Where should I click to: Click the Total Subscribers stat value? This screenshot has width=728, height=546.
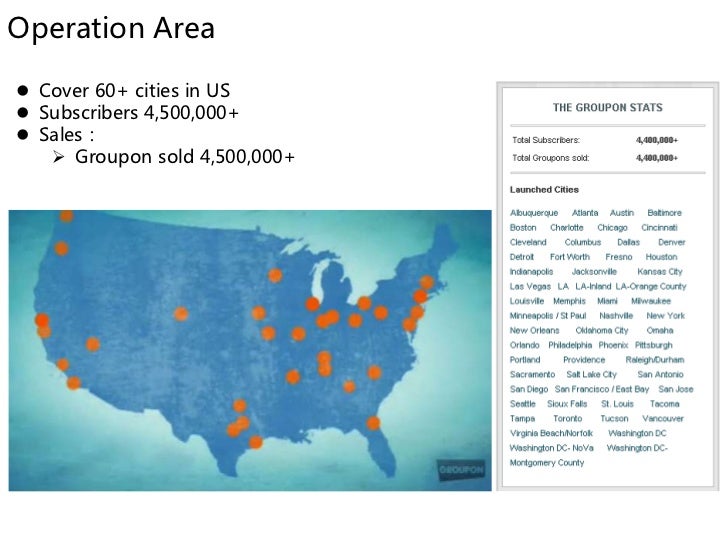point(656,140)
